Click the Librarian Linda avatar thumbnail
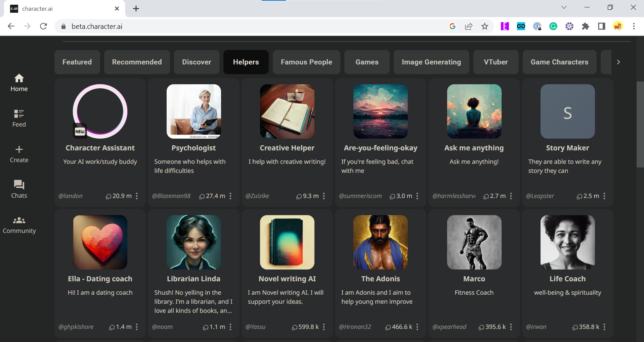Screen dimensions: 644x342 point(194,242)
